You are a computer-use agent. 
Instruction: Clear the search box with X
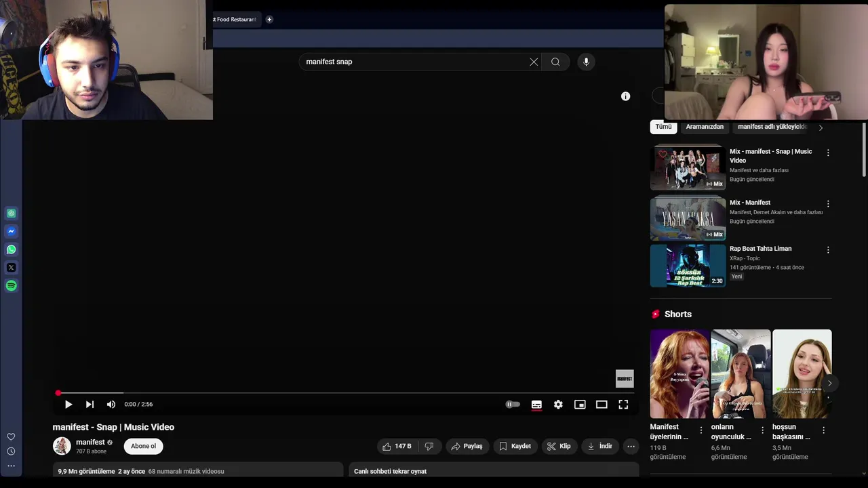[x=534, y=62]
